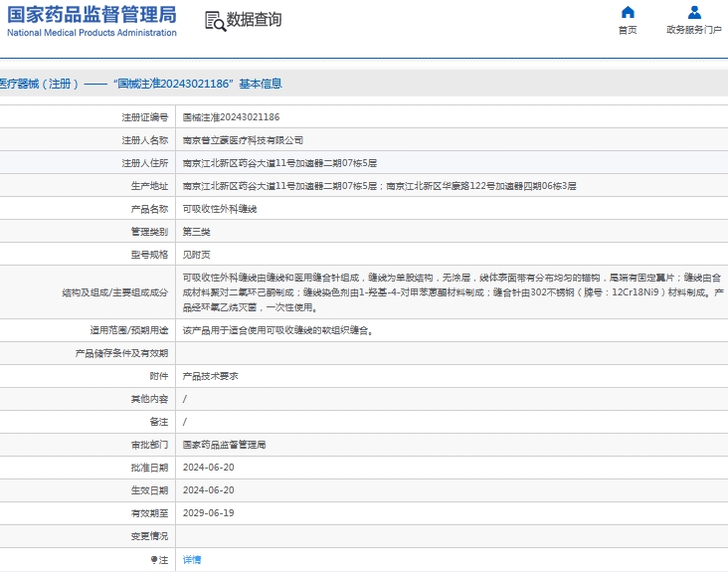
Task: Select 见附页 in the 型号规格 row
Action: [196, 255]
